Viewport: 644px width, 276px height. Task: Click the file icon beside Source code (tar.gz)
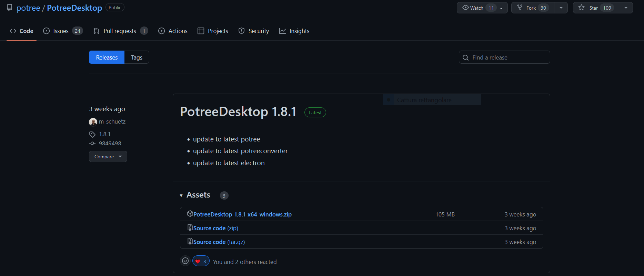pos(190,241)
